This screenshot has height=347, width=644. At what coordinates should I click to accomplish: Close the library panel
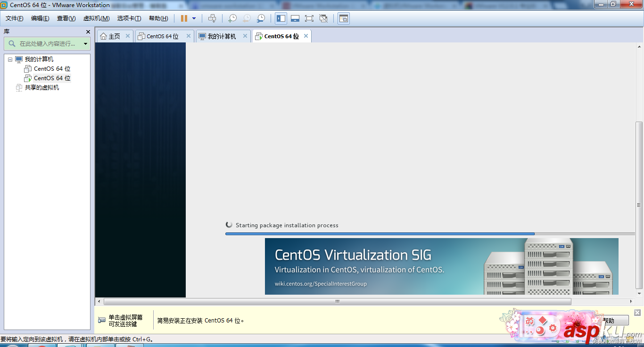coord(88,32)
